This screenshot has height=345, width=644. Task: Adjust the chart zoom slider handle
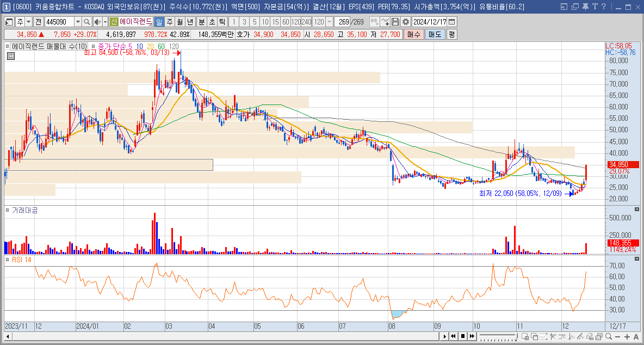517,336
